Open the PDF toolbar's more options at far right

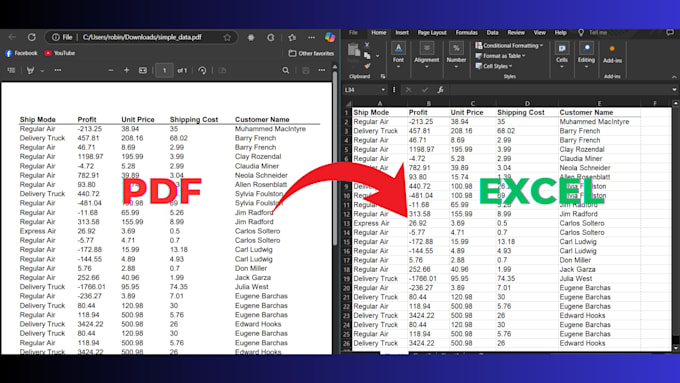(x=322, y=70)
